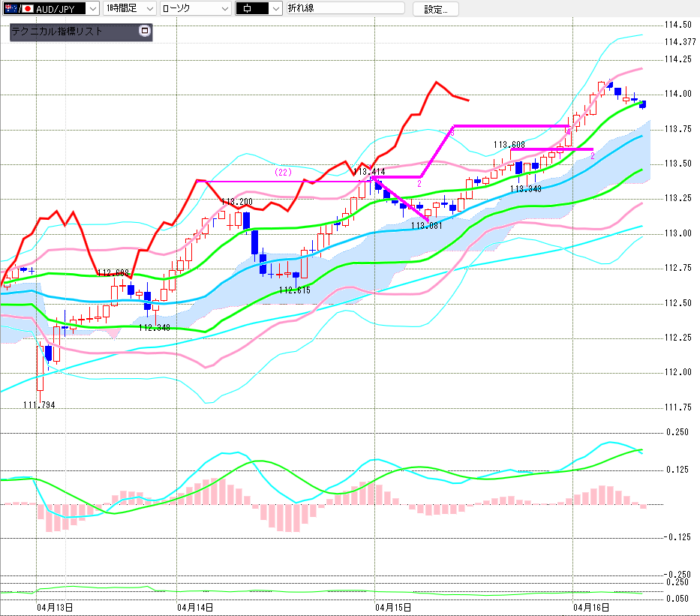This screenshot has width=700, height=616.
Task: Select the 112.615 low price label
Action: [x=295, y=290]
